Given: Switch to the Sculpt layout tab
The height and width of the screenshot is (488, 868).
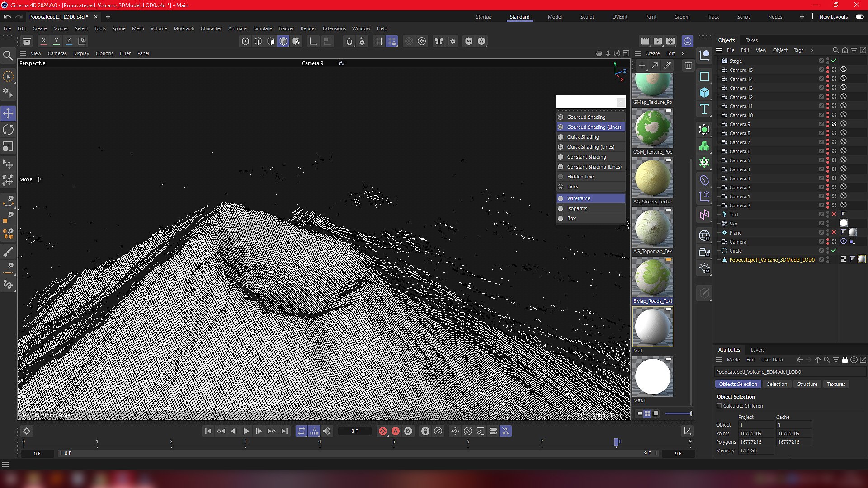Looking at the screenshot, I should 587,17.
